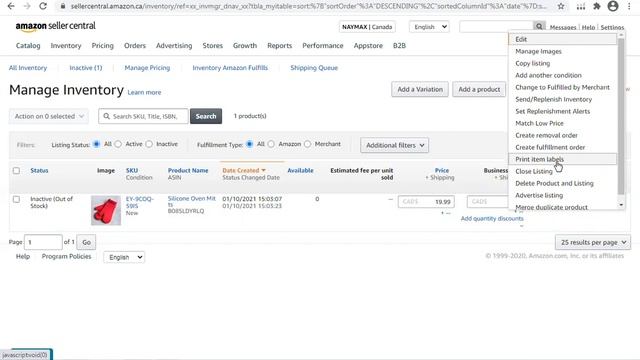The image size is (640, 360).
Task: Open the Reports nav menu
Action: (280, 46)
